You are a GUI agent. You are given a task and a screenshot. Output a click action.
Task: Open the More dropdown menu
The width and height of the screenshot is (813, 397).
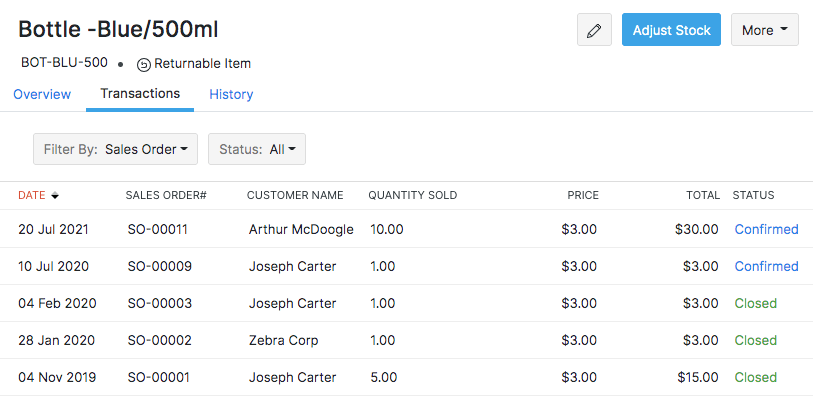[x=764, y=30]
